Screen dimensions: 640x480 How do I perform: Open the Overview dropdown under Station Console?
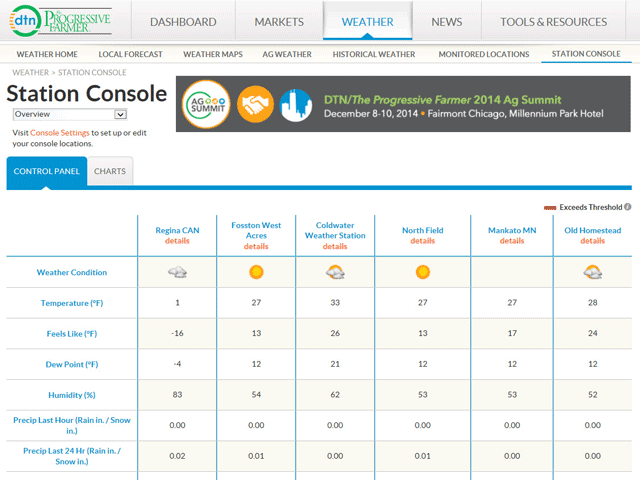84,115
